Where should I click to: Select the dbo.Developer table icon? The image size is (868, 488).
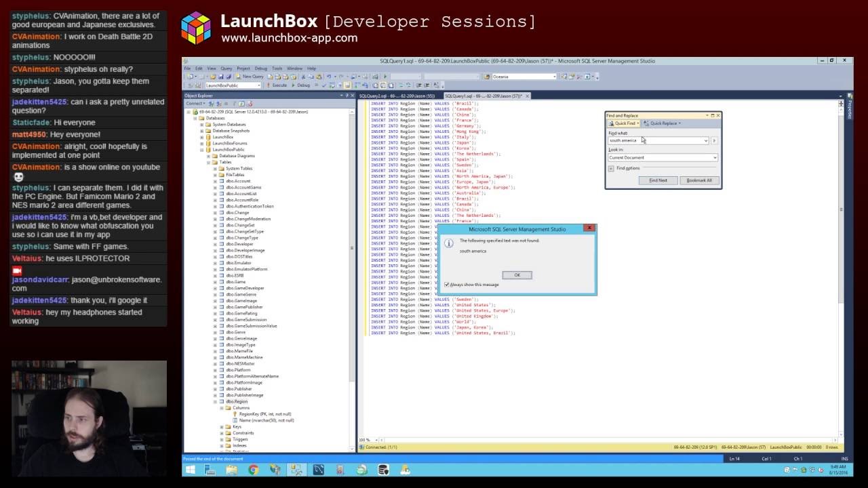pos(222,244)
